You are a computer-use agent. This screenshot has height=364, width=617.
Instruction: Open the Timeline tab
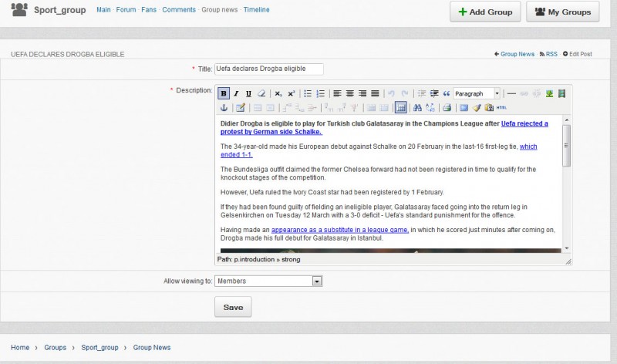(256, 9)
